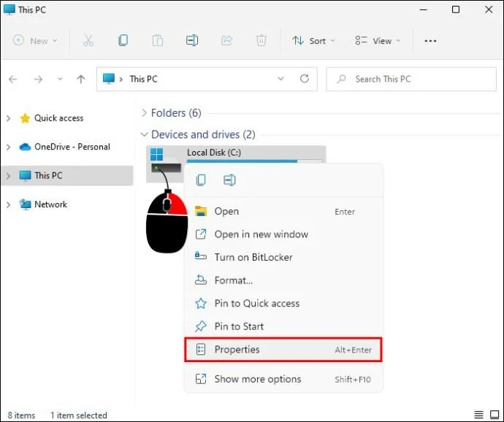The image size is (504, 422).
Task: Click the Rename icon in the toolbar
Action: [192, 40]
